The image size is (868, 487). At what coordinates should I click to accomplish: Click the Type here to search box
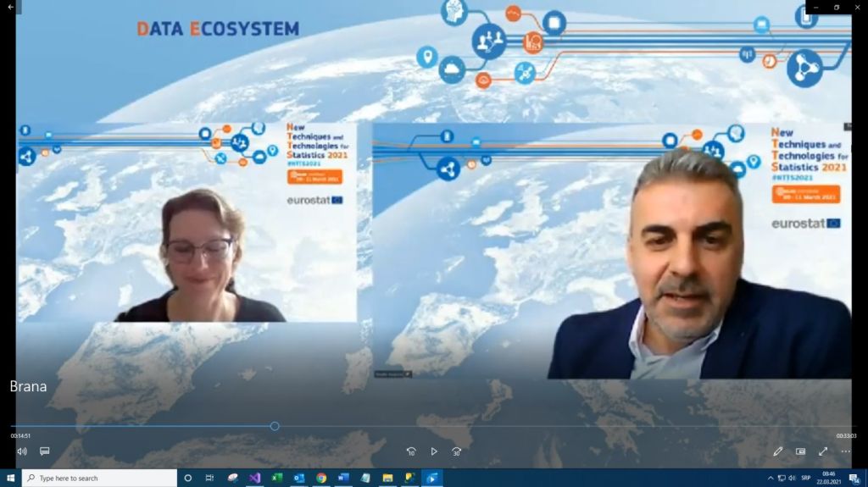click(100, 478)
